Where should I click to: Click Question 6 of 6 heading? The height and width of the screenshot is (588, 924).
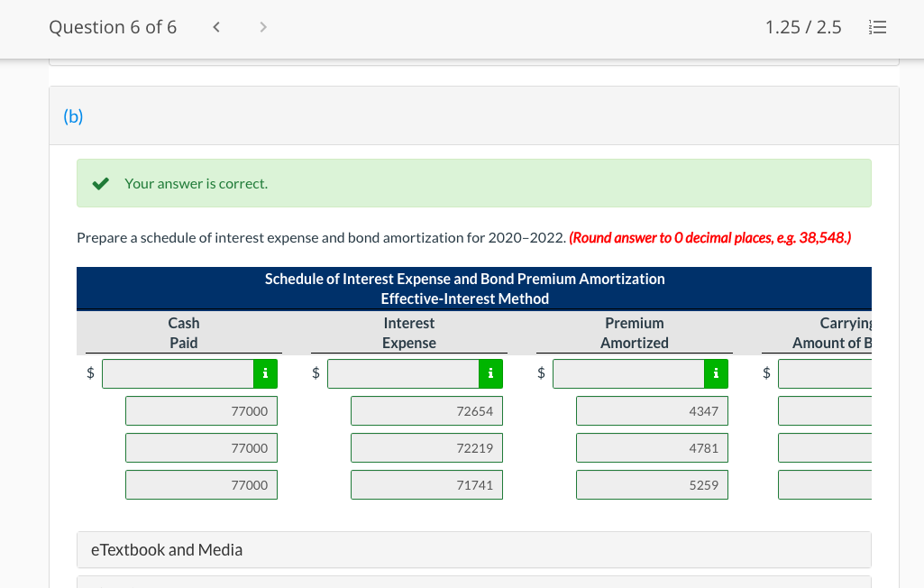(113, 27)
